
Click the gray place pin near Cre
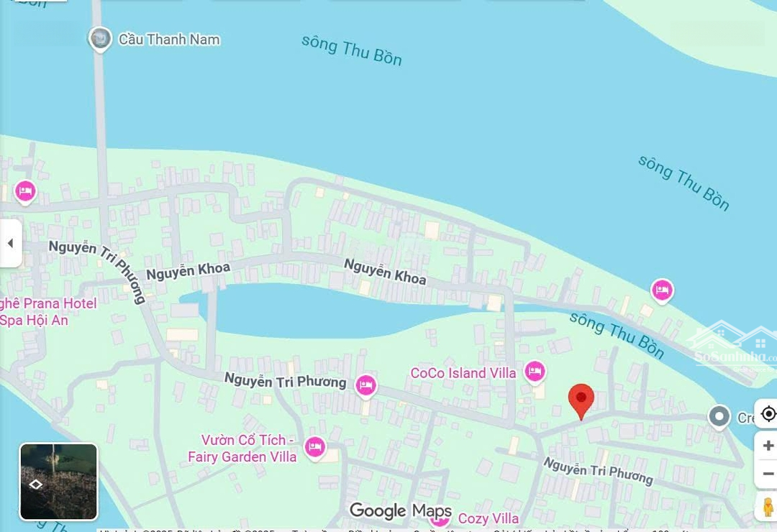(x=719, y=417)
